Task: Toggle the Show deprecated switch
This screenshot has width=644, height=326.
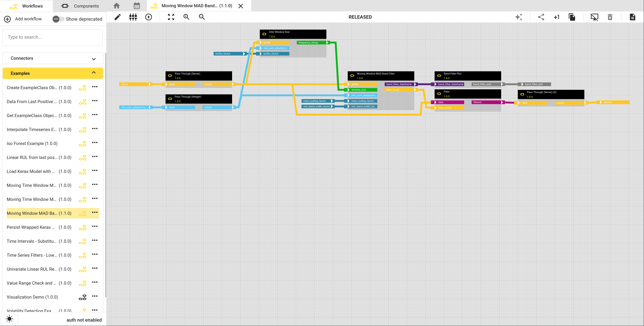Action: (58, 19)
